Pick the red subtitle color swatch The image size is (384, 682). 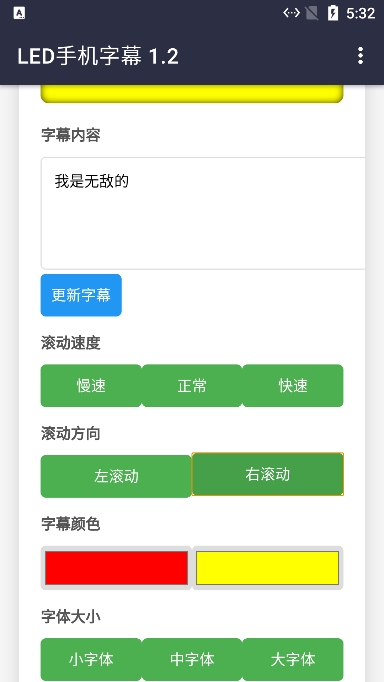[x=116, y=568]
